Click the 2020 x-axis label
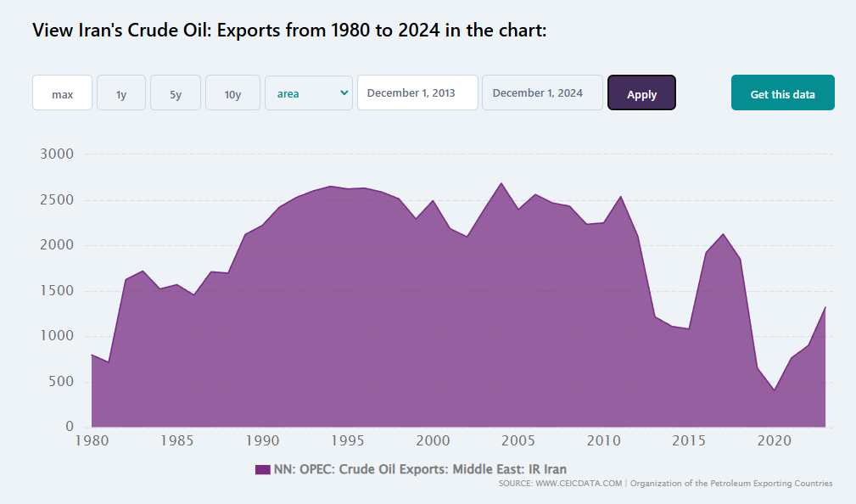This screenshot has height=504, width=856. tap(774, 441)
